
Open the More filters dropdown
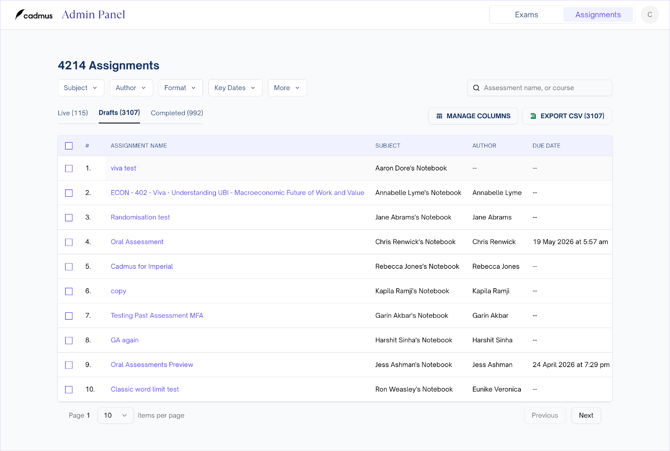pyautogui.click(x=287, y=88)
